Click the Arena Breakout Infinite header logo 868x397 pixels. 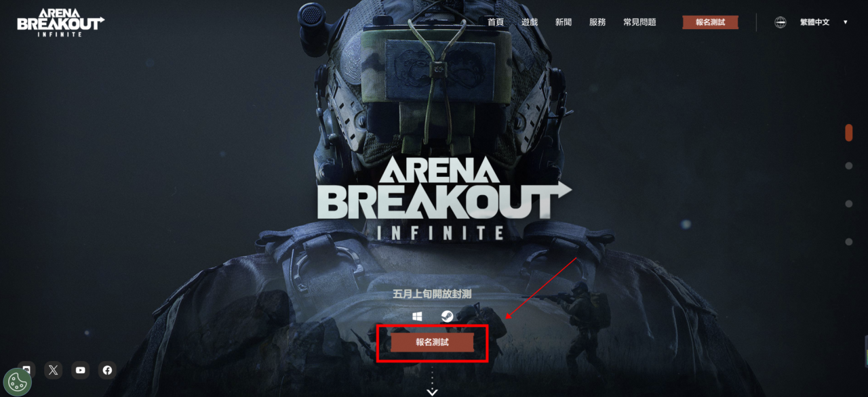pos(60,22)
